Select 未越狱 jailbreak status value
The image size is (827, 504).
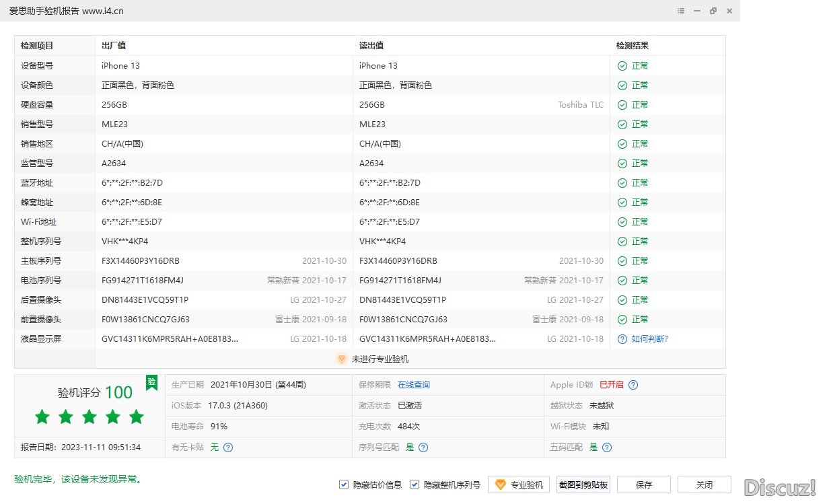tap(602, 406)
